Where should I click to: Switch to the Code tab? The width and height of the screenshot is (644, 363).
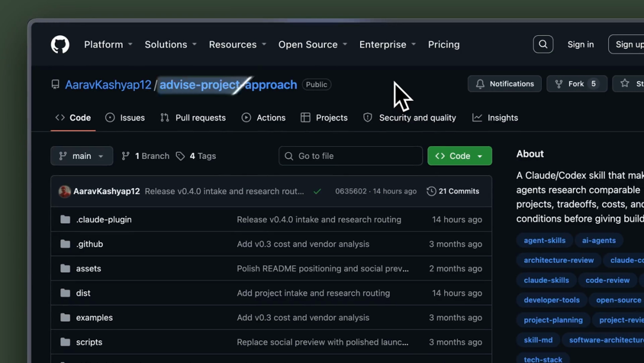73,118
